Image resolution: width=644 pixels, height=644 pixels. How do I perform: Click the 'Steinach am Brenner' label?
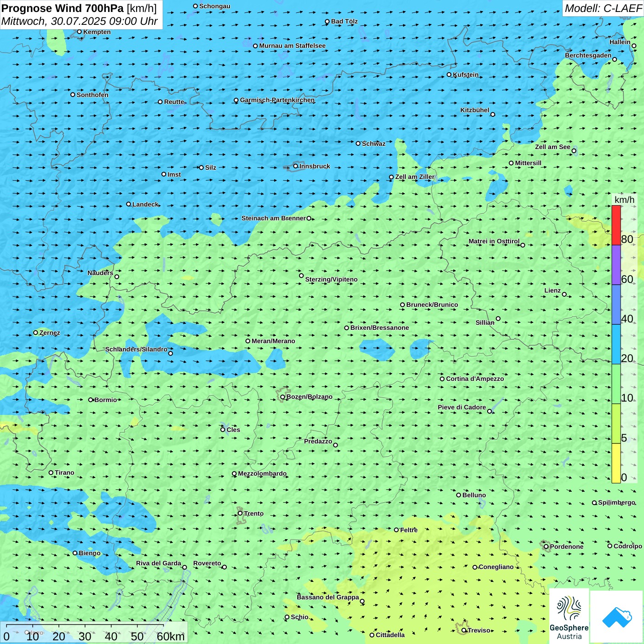[273, 218]
